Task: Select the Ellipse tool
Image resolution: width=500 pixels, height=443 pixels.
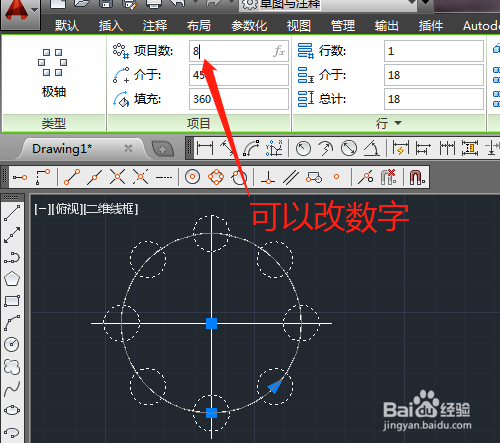Action: point(12,410)
